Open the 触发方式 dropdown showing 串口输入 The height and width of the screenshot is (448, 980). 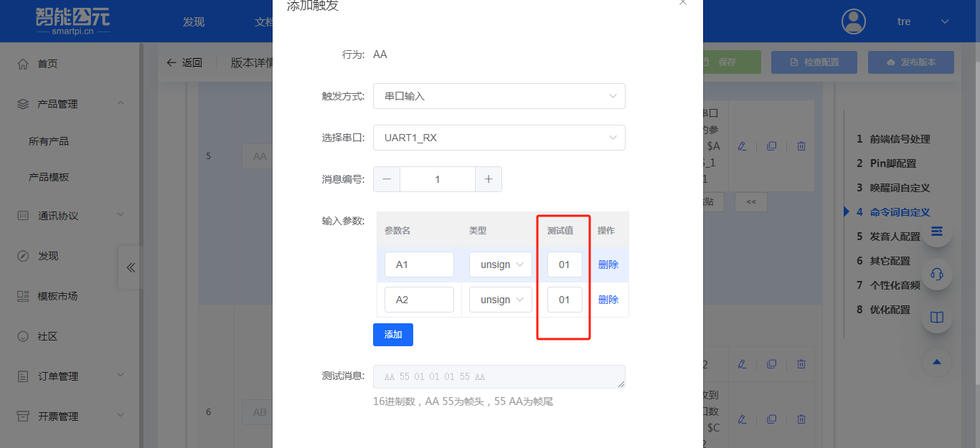[499, 95]
